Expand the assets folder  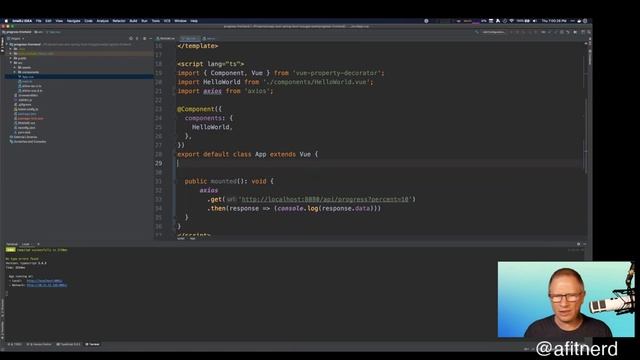[x=15, y=67]
